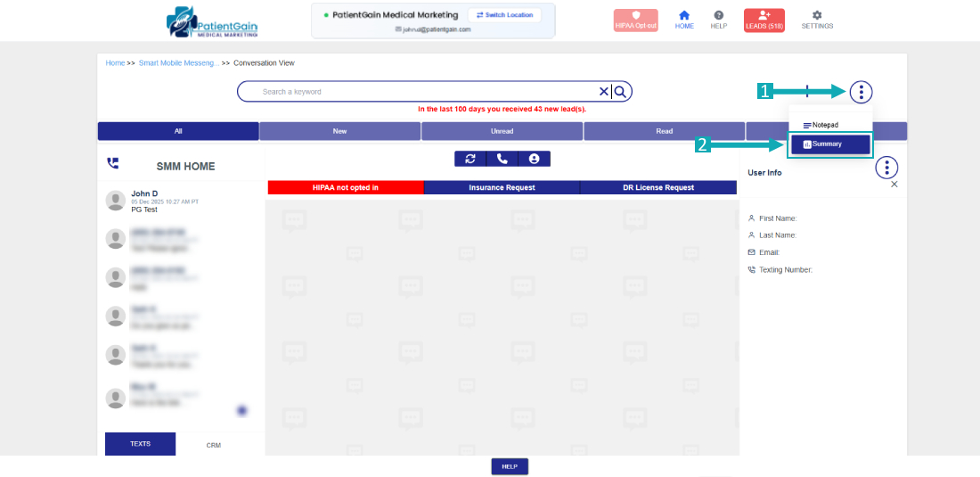Select Notepad from the dropdown menu
980x477 pixels.
[x=821, y=125]
